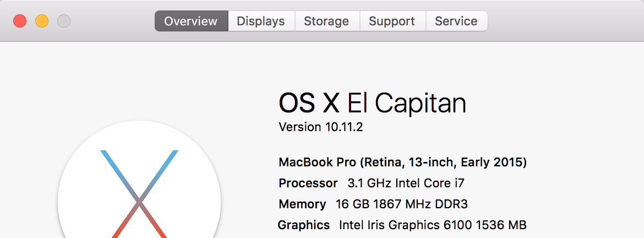Click the Memory label
This screenshot has height=238, width=644.
click(x=302, y=204)
